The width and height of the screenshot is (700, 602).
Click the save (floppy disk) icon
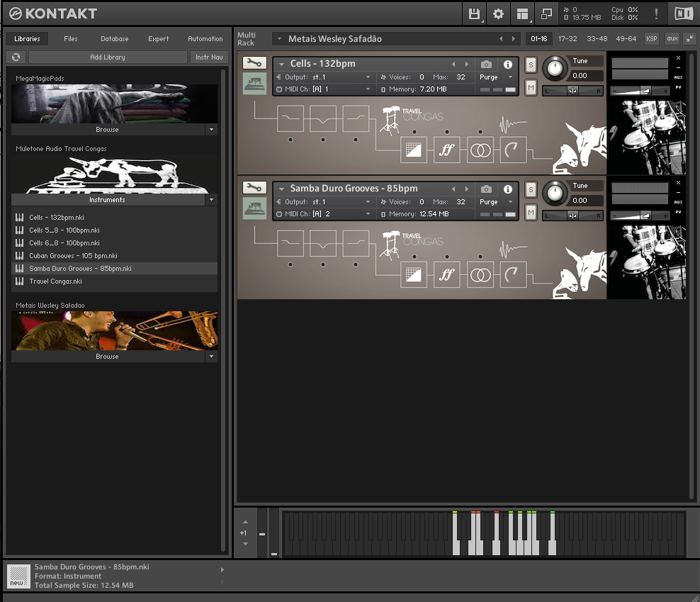tap(474, 14)
